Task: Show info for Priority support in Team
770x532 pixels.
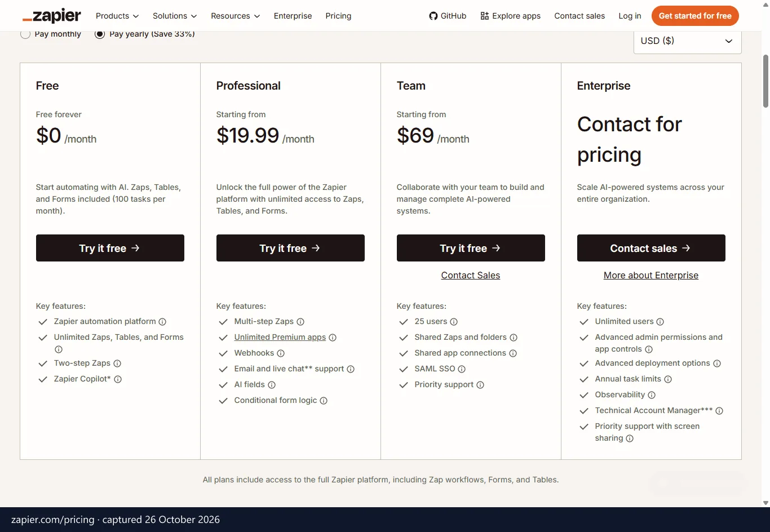Action: coord(480,385)
